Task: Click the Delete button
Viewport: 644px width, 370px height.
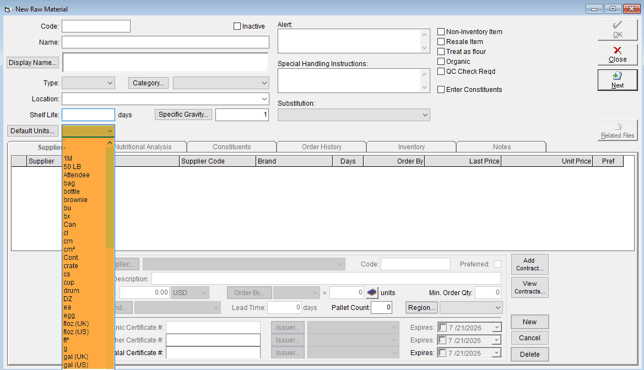Action: click(x=529, y=354)
